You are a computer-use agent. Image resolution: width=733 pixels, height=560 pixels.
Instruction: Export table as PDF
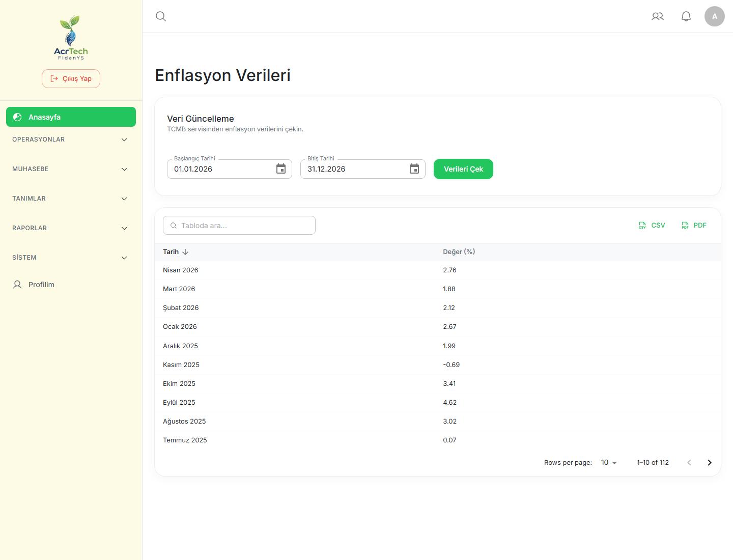click(694, 225)
